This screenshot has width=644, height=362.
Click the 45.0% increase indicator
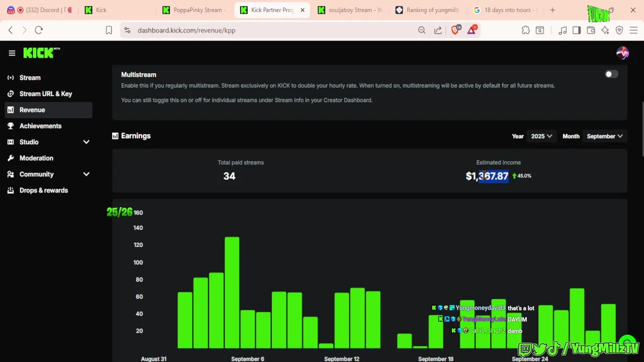[522, 176]
